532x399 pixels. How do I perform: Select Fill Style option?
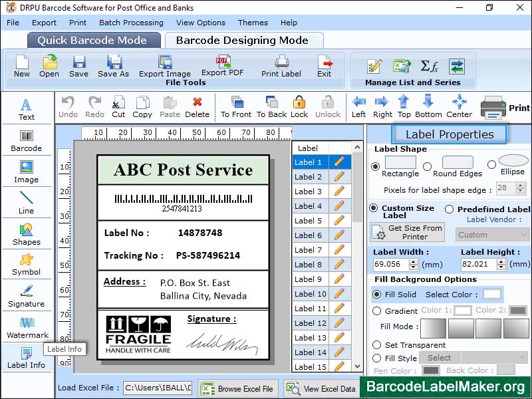[x=377, y=358]
